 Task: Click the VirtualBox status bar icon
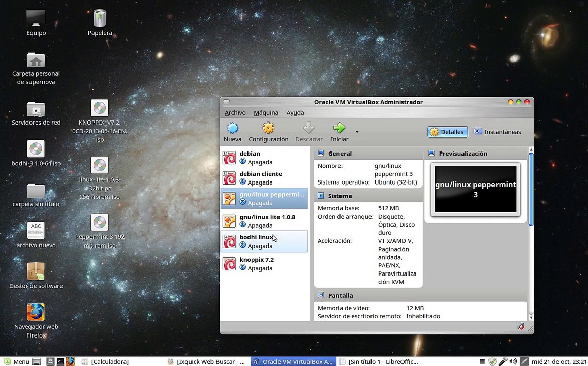pos(521,327)
